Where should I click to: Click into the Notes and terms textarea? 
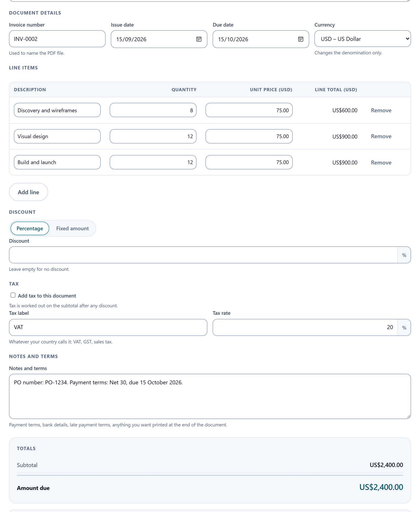tap(210, 396)
